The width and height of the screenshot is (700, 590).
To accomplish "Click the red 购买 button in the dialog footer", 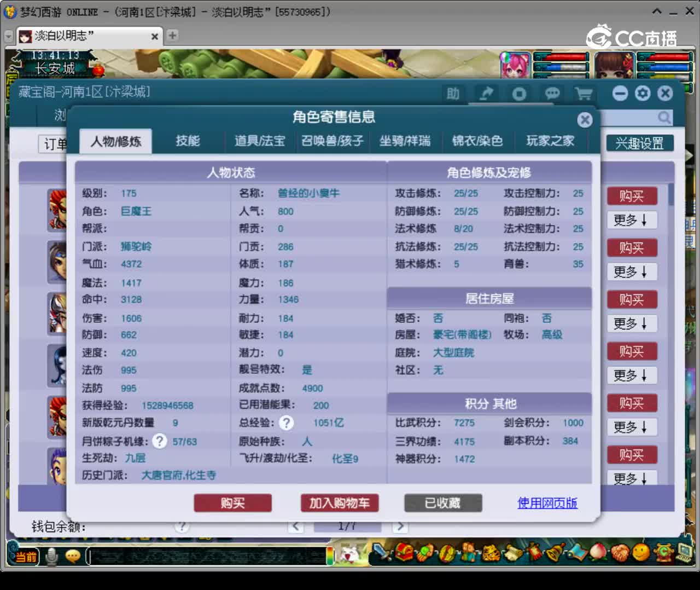I will click(232, 503).
